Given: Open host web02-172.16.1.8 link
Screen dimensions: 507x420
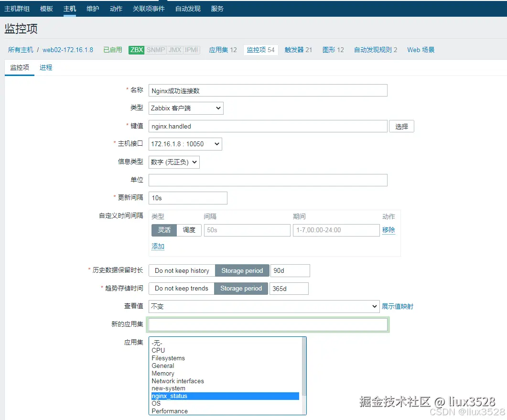Looking at the screenshot, I should point(67,50).
